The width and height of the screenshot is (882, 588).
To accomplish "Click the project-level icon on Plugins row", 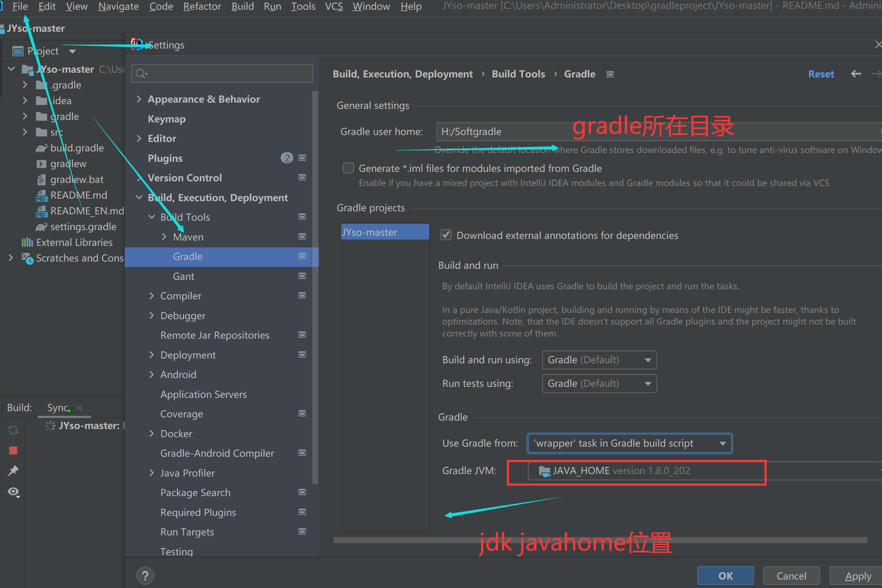I will [302, 158].
